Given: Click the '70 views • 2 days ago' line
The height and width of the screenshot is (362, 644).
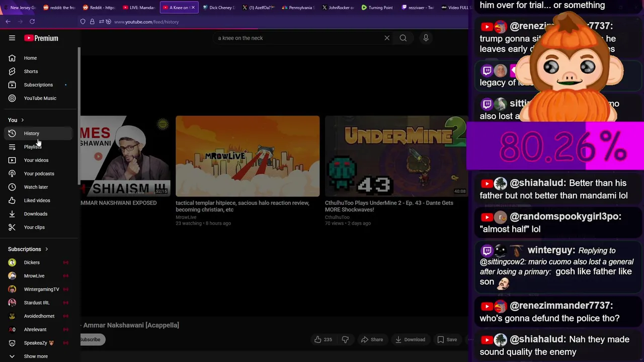Looking at the screenshot, I should point(348,223).
